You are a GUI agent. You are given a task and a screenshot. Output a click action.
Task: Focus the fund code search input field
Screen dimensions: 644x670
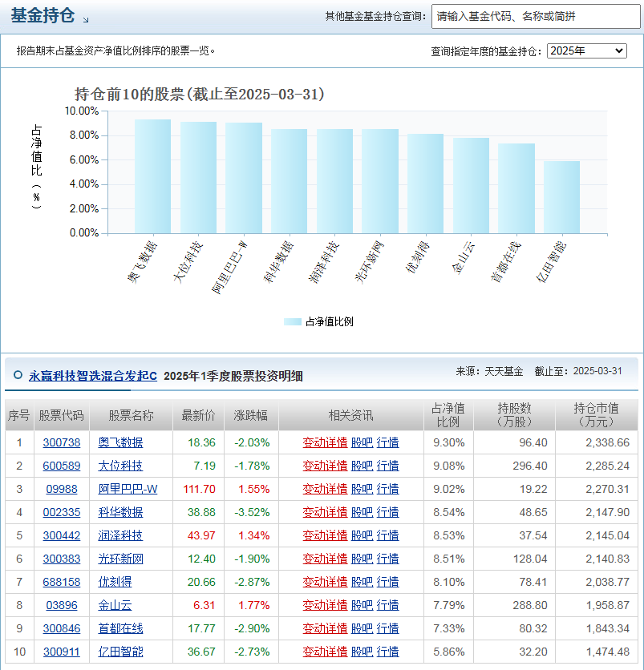coord(536,17)
